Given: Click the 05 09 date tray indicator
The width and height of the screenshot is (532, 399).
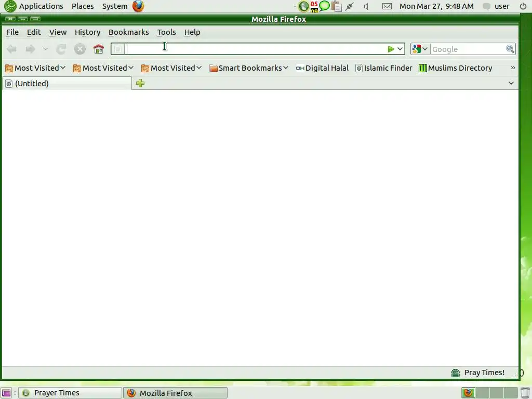Looking at the screenshot, I should click(314, 6).
